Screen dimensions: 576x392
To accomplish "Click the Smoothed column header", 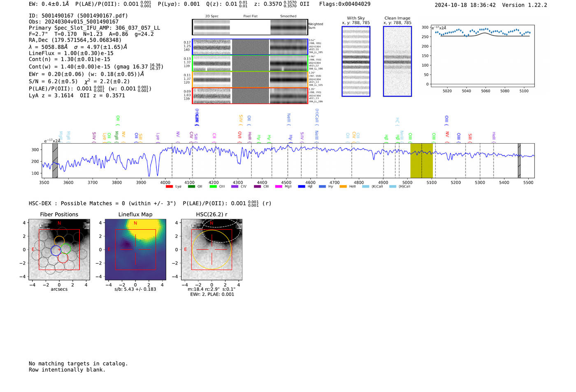I will click(288, 16).
